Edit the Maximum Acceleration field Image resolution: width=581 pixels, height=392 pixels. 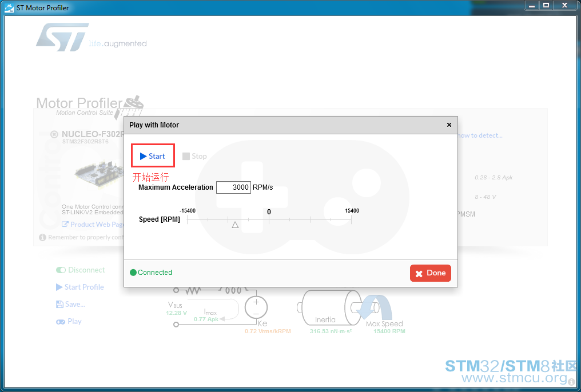click(x=233, y=187)
